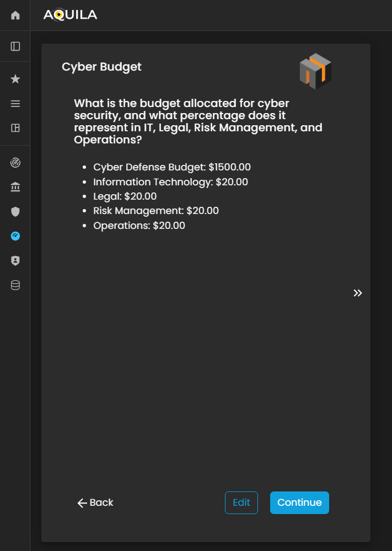Open favorites via the star icon
This screenshot has width=392, height=551.
[15, 79]
